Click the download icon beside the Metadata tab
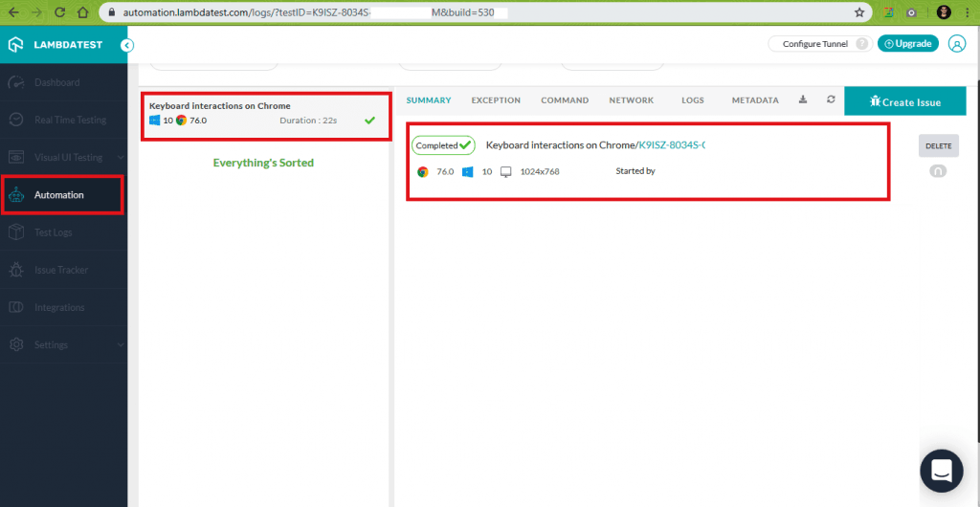This screenshot has height=507, width=980. point(803,100)
